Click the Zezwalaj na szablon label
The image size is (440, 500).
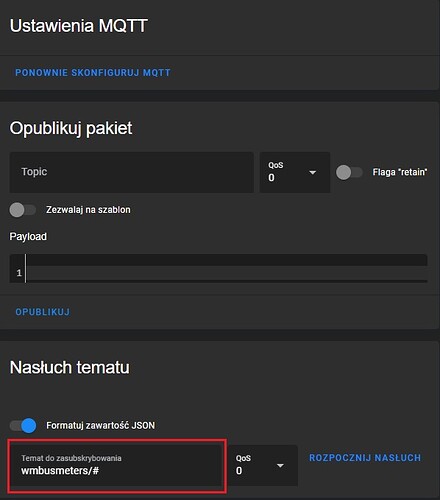tap(88, 210)
